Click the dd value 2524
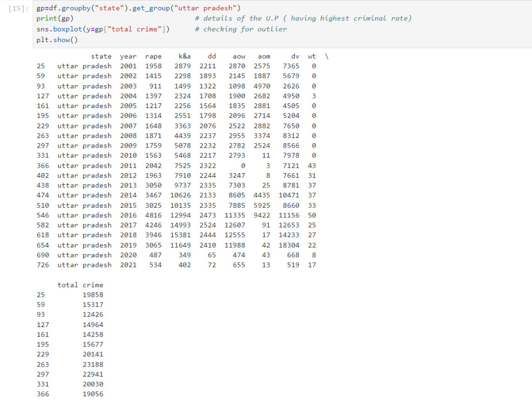This screenshot has height=400, width=532. point(207,225)
